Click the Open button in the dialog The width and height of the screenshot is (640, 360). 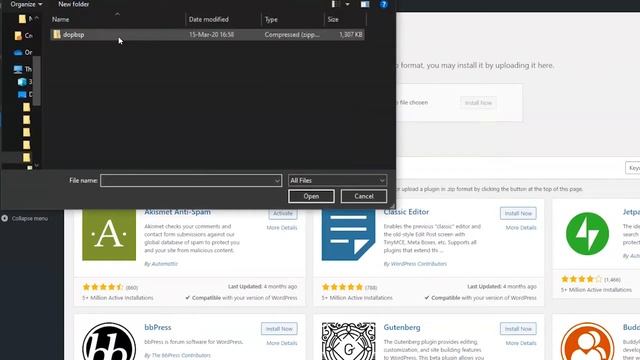[x=311, y=196]
